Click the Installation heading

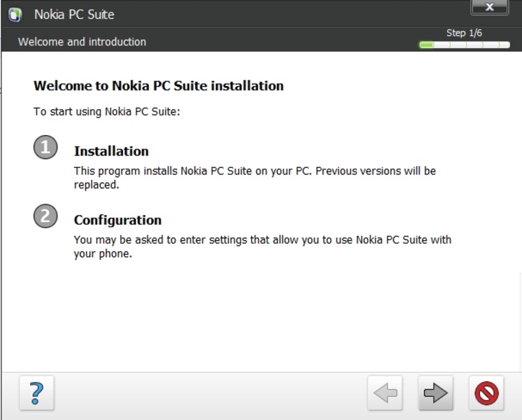[111, 151]
